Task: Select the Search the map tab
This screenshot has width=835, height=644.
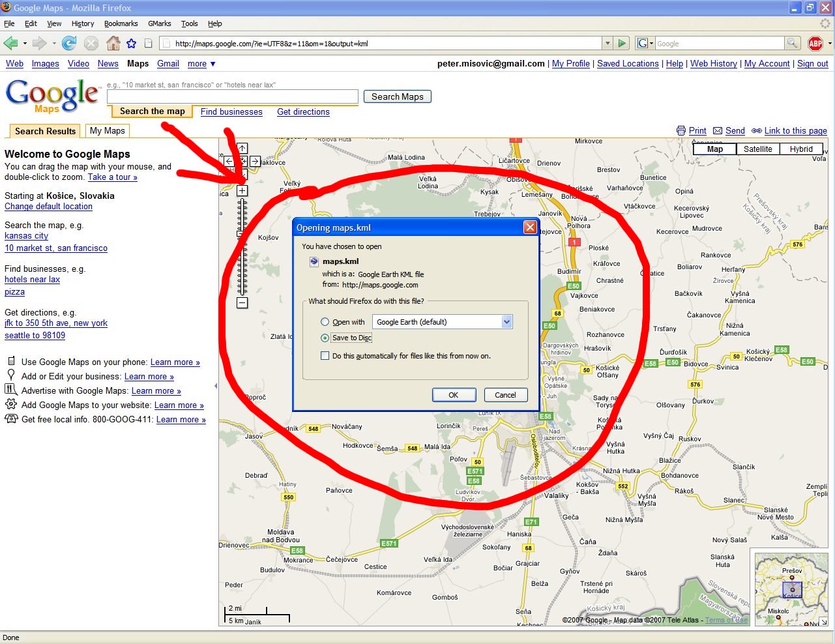Action: pos(152,111)
